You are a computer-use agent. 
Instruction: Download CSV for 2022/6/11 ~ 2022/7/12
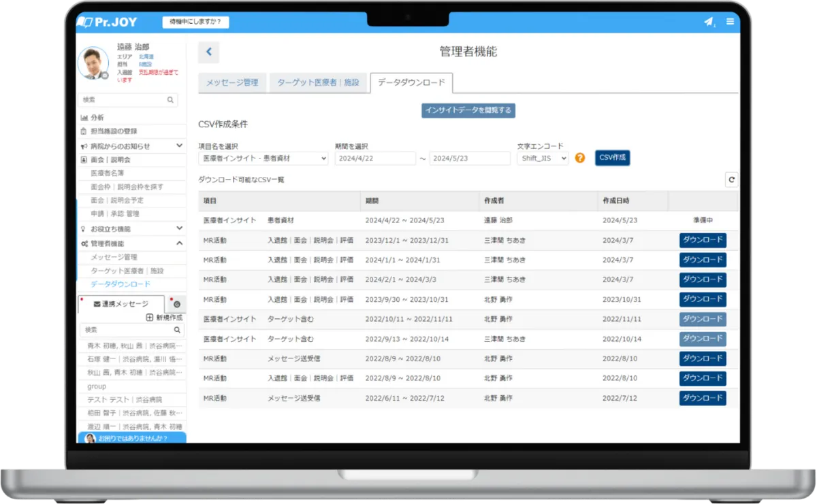[703, 398]
